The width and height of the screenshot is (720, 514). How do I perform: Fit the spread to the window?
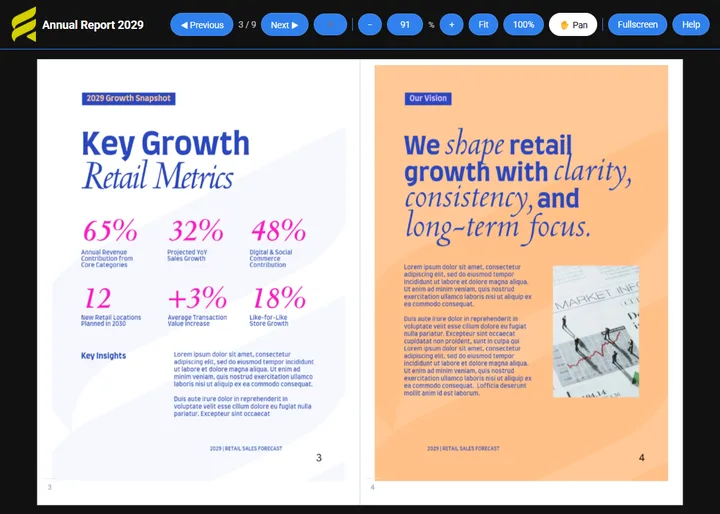[x=483, y=25]
